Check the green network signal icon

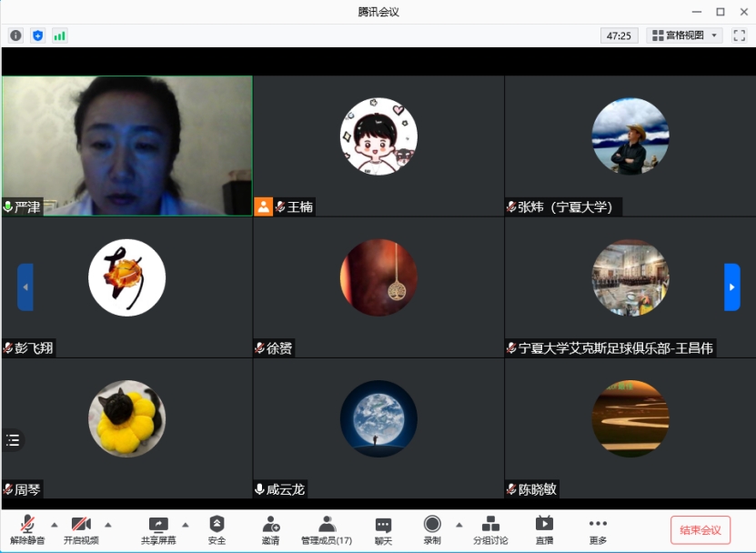coord(60,35)
